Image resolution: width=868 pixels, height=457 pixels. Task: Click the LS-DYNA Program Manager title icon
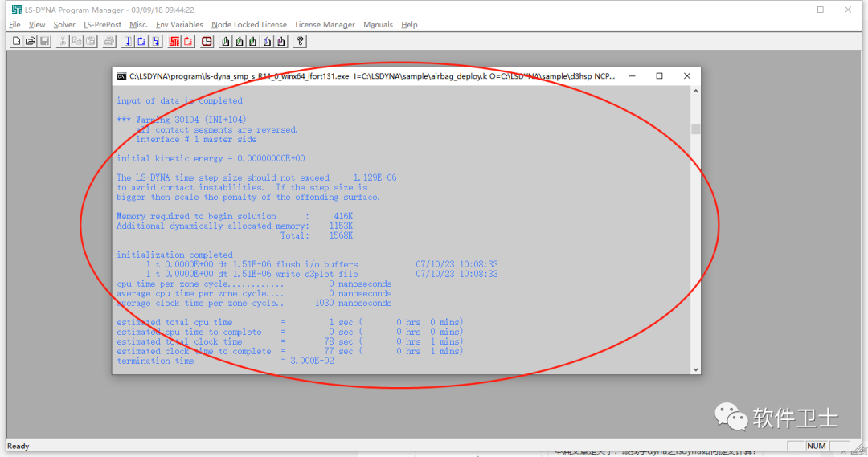[x=17, y=10]
